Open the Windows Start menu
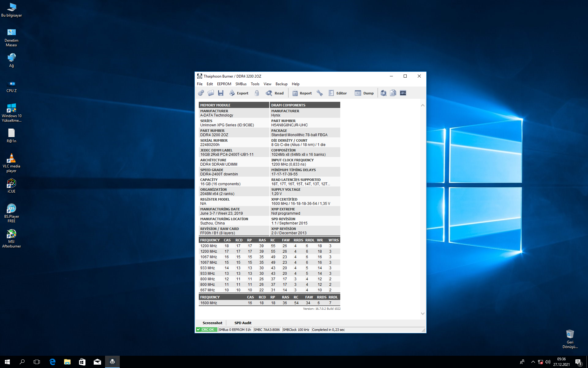This screenshot has width=588, height=368. [7, 362]
